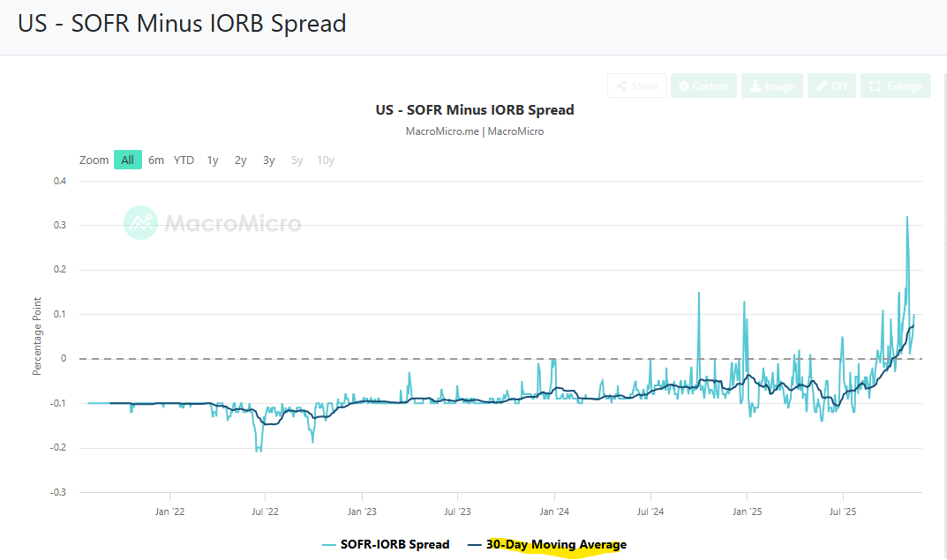Click the SOFR-IORB Spread legend line marker

pyautogui.click(x=329, y=545)
